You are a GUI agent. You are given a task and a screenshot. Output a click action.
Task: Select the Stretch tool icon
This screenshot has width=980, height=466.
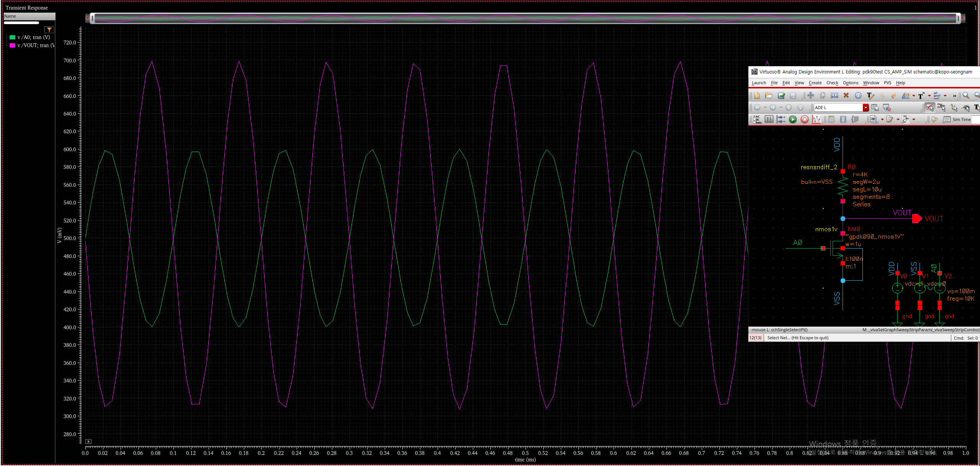[835, 95]
